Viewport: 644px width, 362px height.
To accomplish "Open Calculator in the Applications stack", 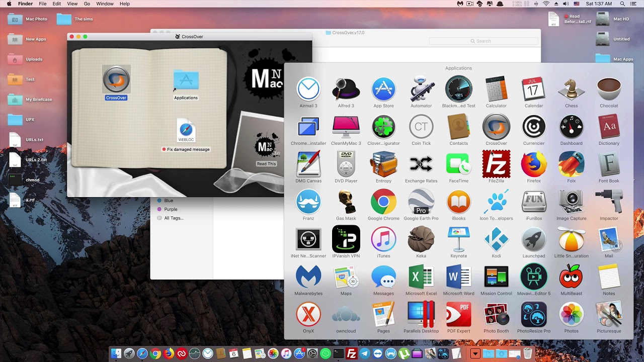I will (x=496, y=89).
